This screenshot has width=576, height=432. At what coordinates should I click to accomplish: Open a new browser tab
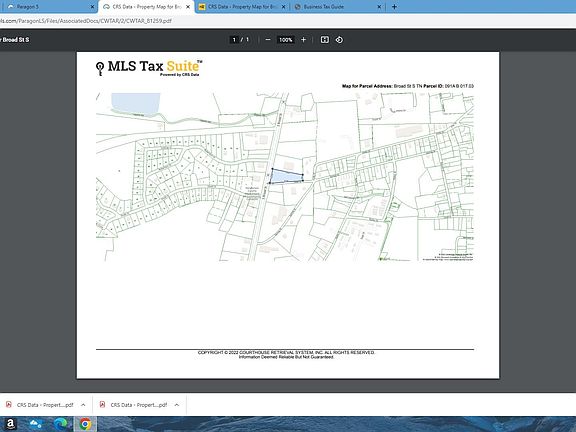point(394,7)
